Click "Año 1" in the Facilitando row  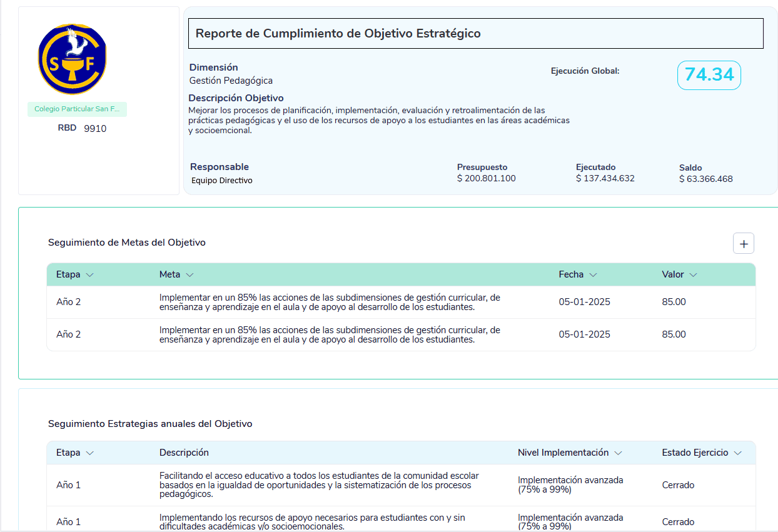(x=69, y=485)
